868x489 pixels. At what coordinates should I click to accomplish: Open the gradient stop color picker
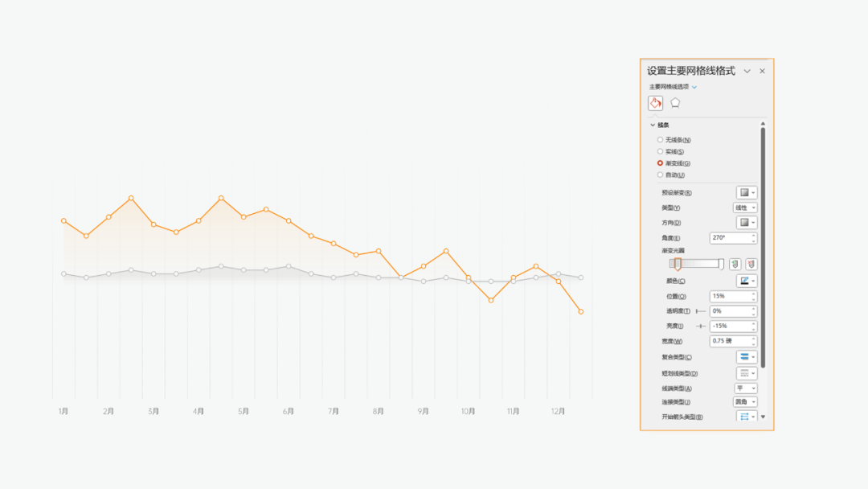point(747,281)
